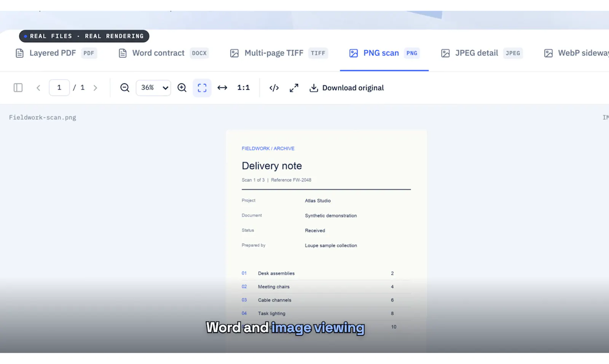Viewport: 609px width, 364px height.
Task: Zoom out with the minus magnifier
Action: pos(125,88)
